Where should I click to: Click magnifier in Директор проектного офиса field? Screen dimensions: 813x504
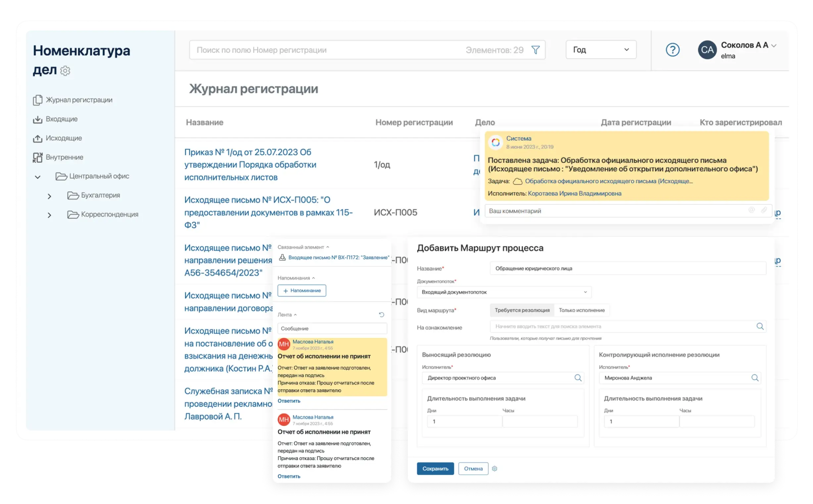(578, 378)
